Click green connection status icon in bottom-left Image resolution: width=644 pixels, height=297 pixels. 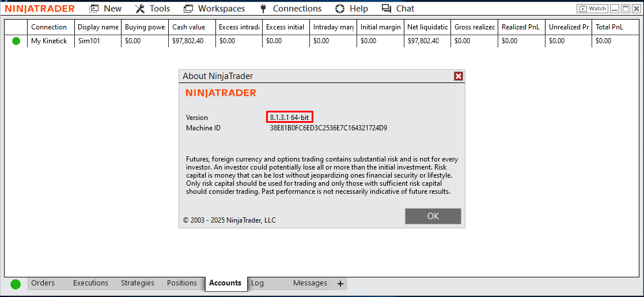click(16, 284)
